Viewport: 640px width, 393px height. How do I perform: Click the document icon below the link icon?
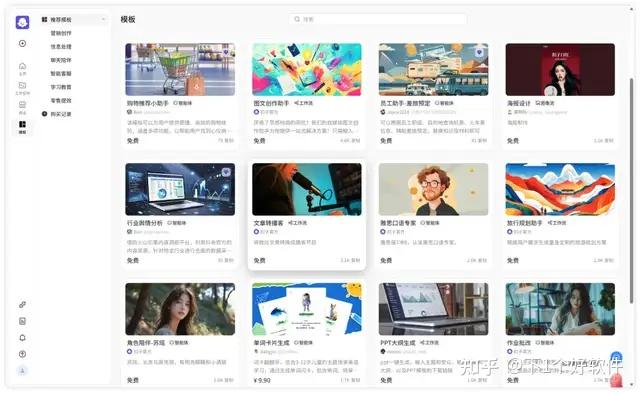click(x=22, y=321)
